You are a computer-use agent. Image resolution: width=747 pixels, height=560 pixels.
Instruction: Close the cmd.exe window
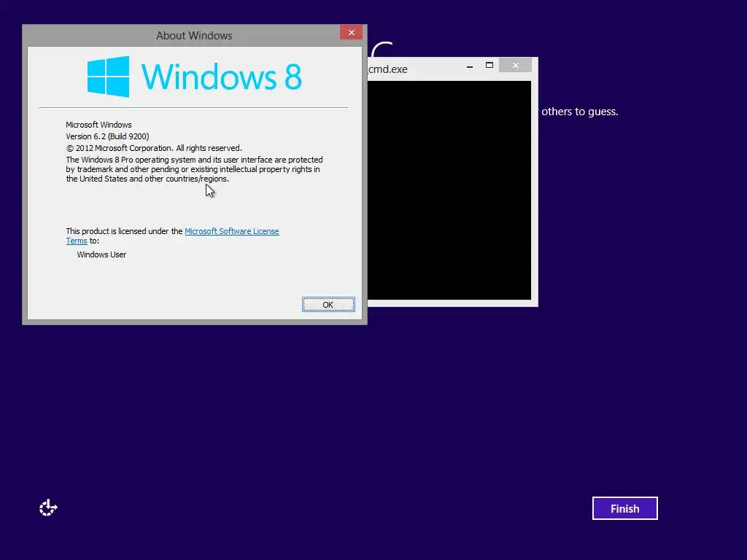click(x=516, y=65)
